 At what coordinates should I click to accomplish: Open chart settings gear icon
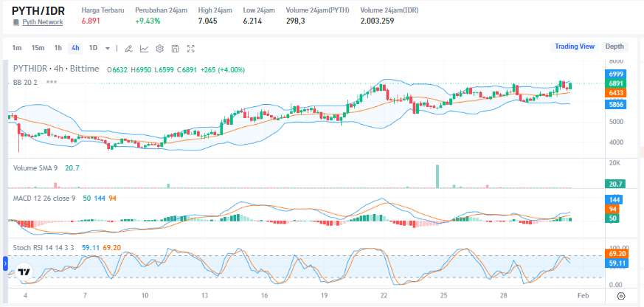pyautogui.click(x=159, y=49)
